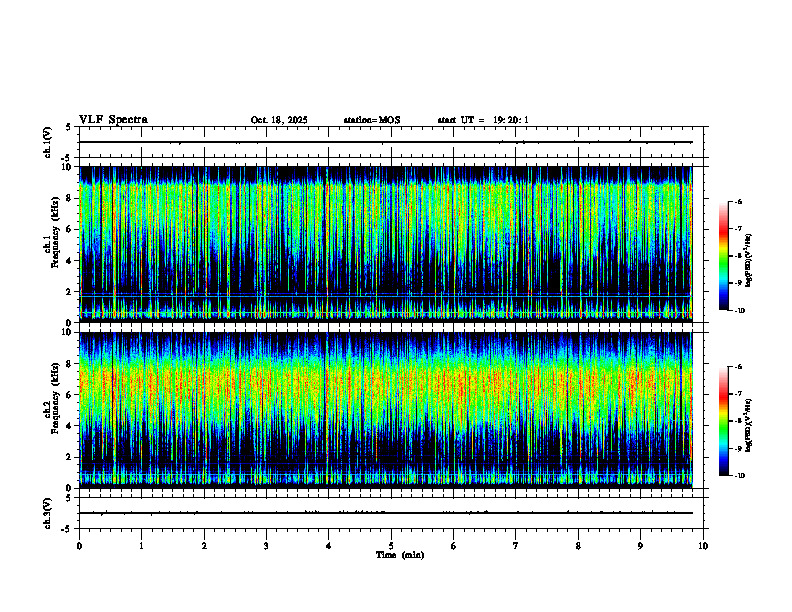Click the ch.1 spectrogram panel
792x612 pixels.
(x=386, y=244)
